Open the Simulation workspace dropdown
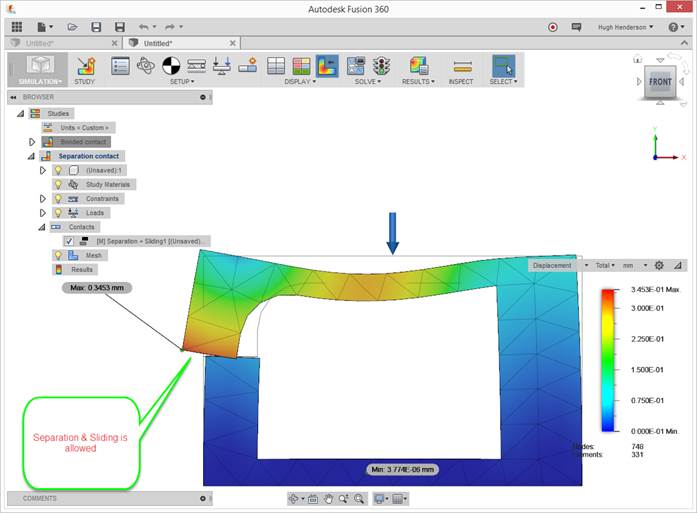 coord(40,69)
